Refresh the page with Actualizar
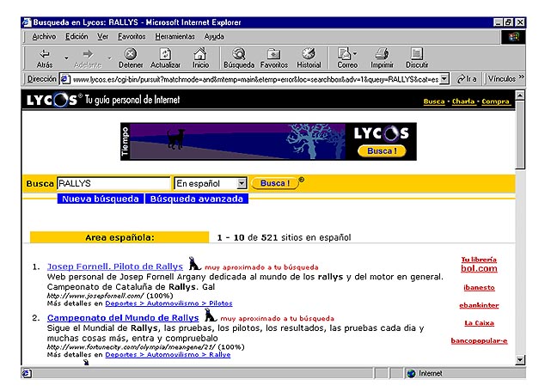The height and width of the screenshot is (392, 545). (165, 58)
